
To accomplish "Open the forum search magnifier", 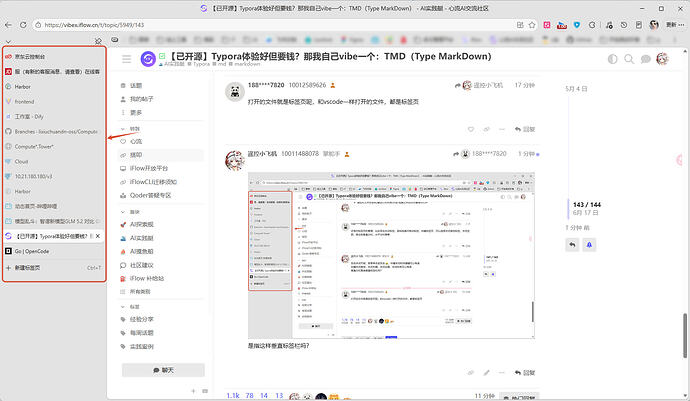I will [629, 59].
